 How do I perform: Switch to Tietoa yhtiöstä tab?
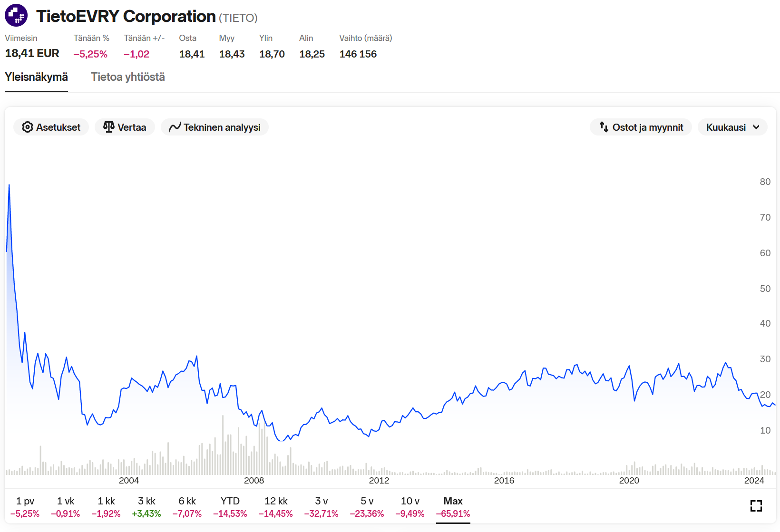(x=128, y=77)
